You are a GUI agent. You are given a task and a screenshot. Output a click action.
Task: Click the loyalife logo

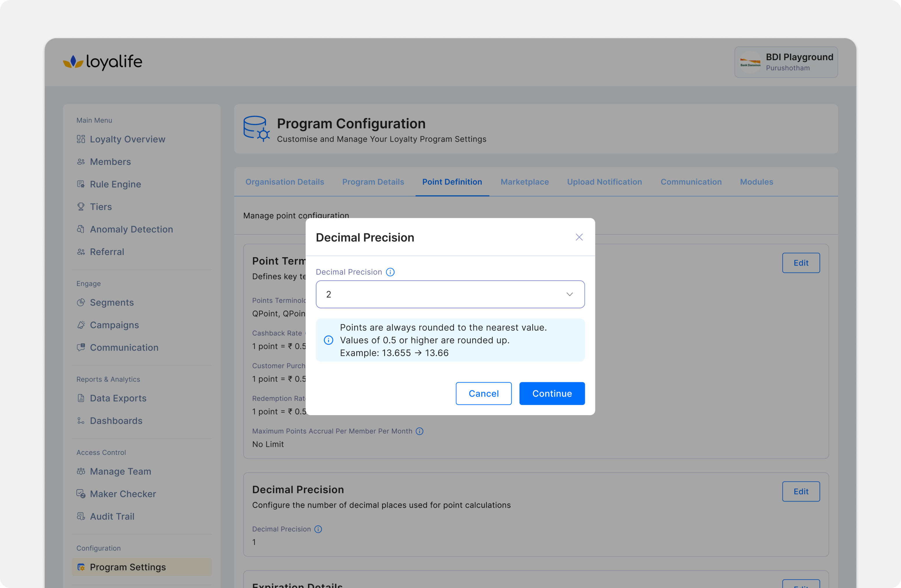(x=103, y=62)
